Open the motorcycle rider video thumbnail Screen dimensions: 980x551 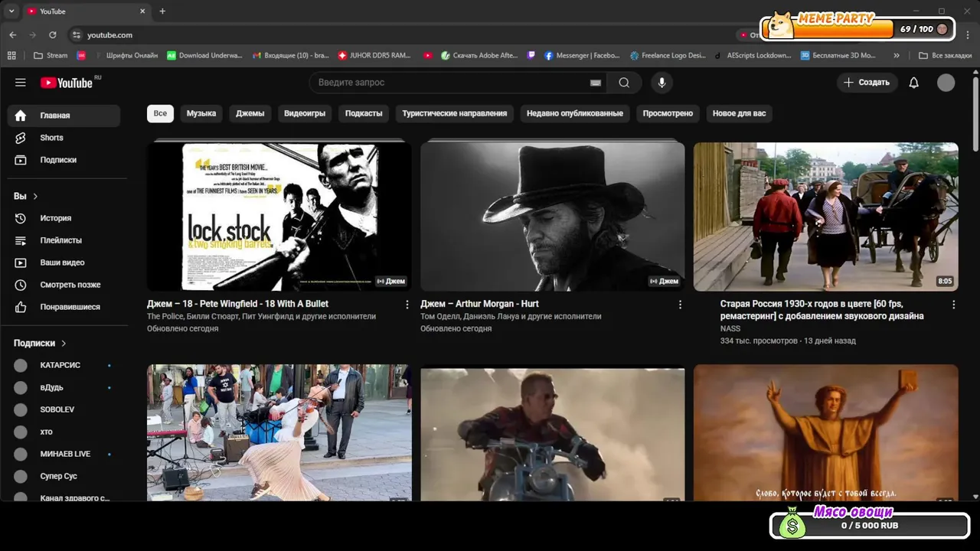click(x=552, y=435)
